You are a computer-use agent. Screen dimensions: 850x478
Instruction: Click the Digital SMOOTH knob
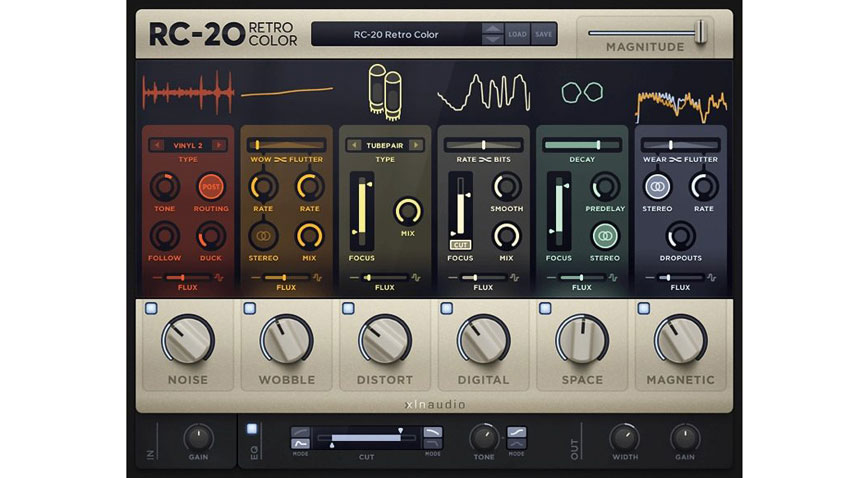(506, 187)
